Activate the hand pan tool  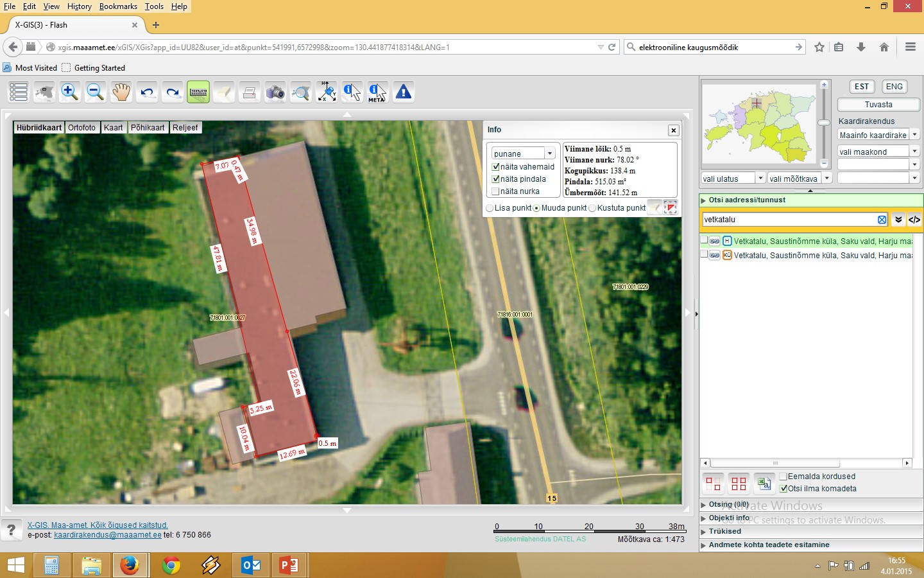pyautogui.click(x=121, y=92)
